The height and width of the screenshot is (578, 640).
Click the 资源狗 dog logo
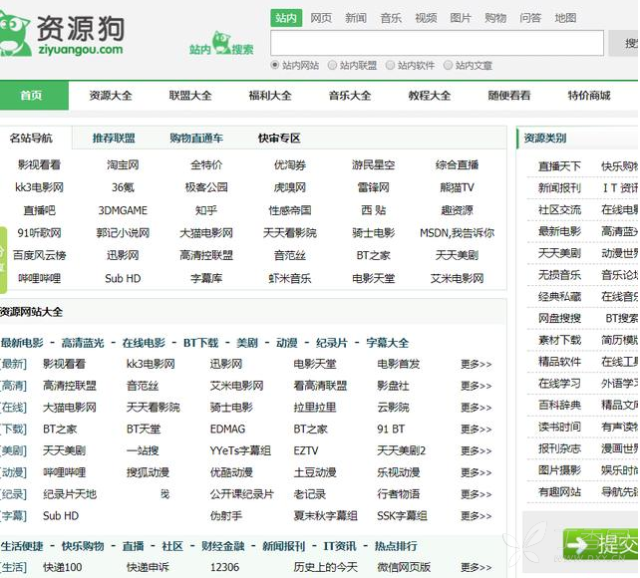[61, 35]
